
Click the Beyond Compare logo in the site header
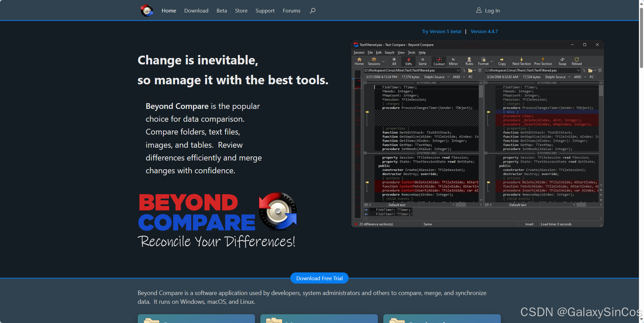tap(147, 10)
